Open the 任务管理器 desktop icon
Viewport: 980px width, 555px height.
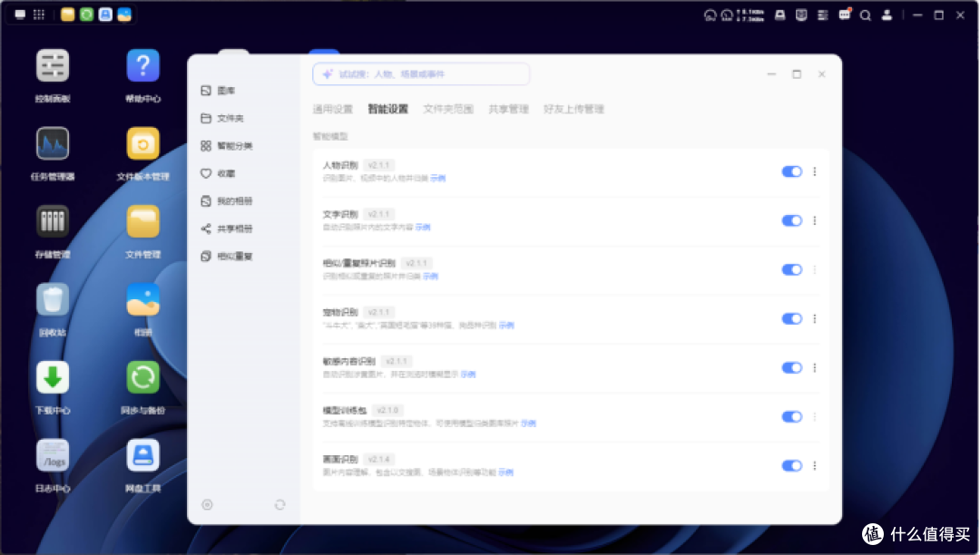(x=53, y=143)
